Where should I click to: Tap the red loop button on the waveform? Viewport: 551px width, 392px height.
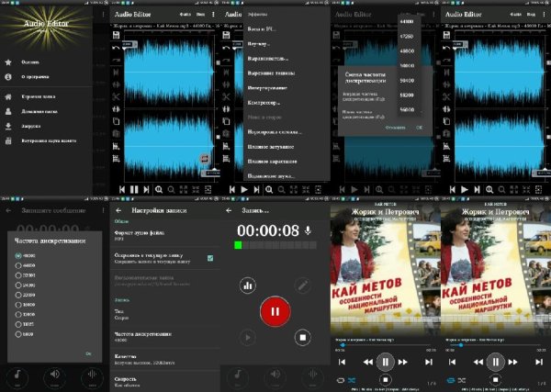(205, 159)
